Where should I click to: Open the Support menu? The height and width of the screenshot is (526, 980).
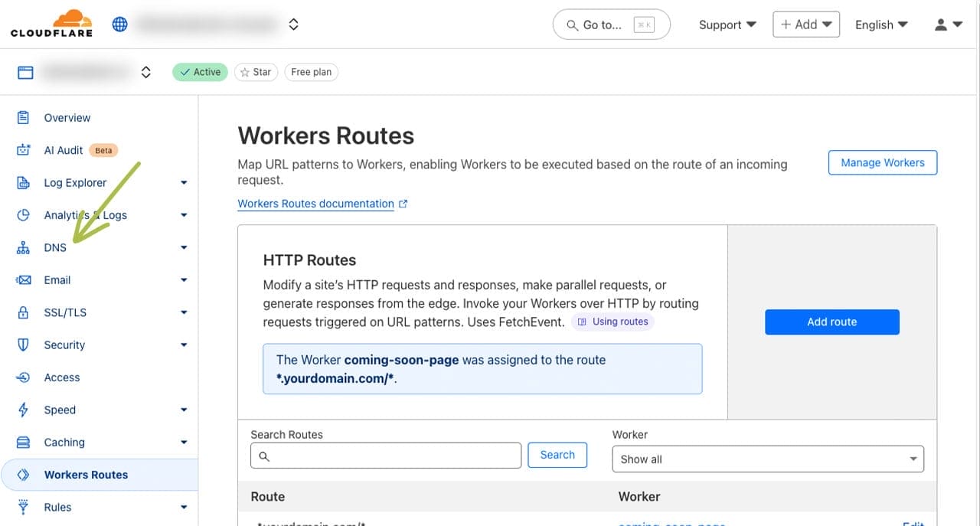coord(727,25)
